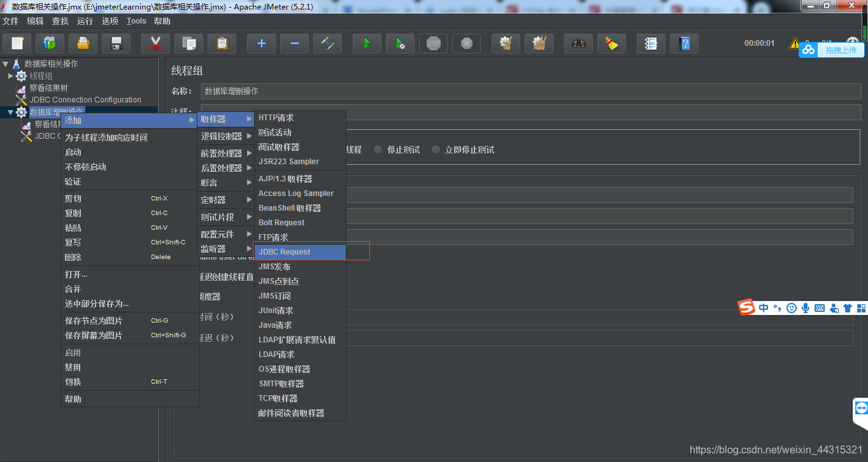Click the Copy icon in the toolbar

click(x=189, y=43)
